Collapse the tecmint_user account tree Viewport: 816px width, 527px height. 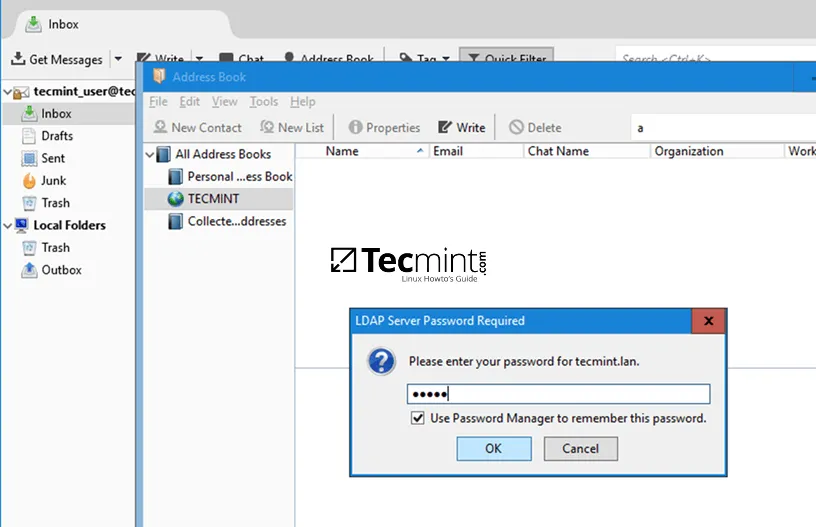pyautogui.click(x=7, y=93)
